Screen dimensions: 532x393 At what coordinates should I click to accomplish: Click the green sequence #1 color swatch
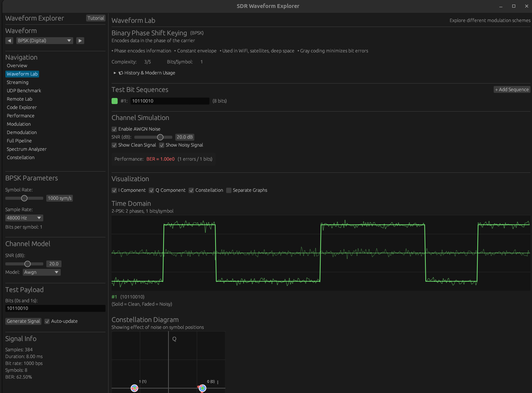[x=115, y=101]
